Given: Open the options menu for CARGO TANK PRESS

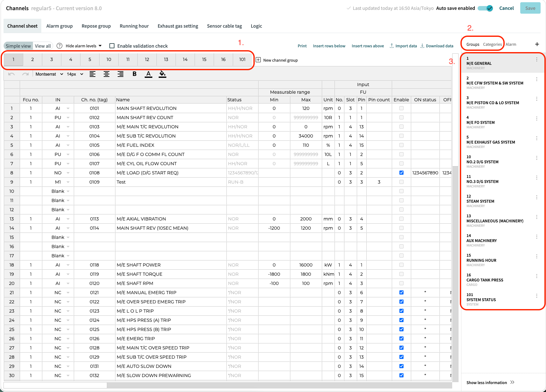Looking at the screenshot, I should [537, 276].
